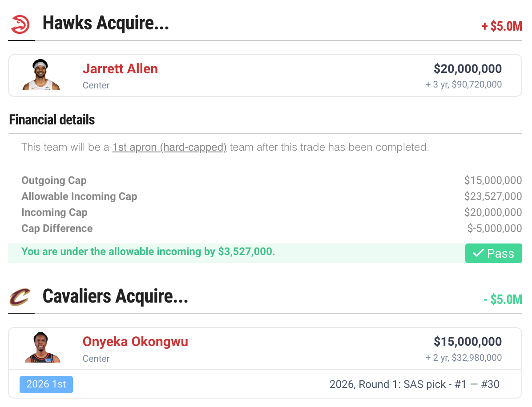This screenshot has width=532, height=407.
Task: Select the 2026 1st pick badge
Action: tap(46, 384)
